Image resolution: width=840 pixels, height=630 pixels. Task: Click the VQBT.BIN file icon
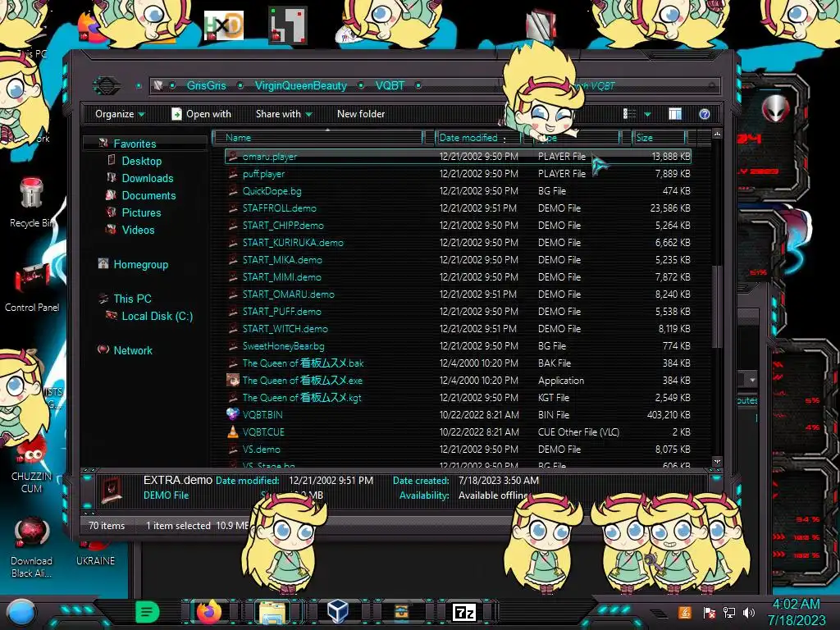[x=232, y=414]
